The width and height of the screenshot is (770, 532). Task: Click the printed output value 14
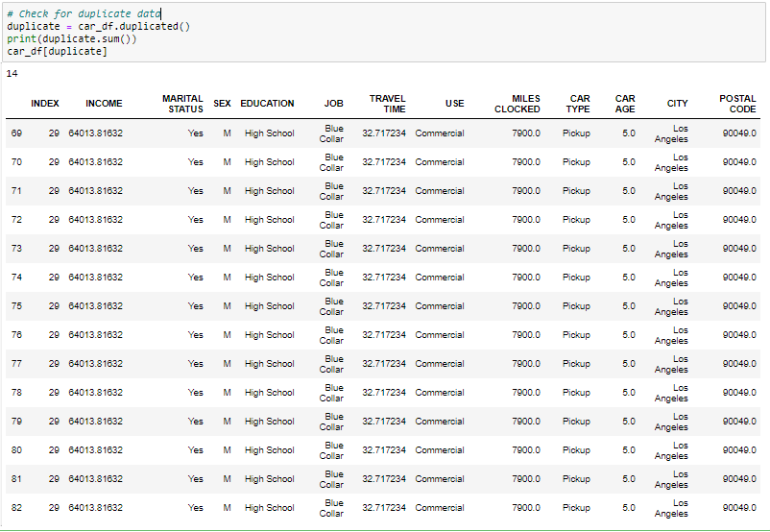coord(12,74)
